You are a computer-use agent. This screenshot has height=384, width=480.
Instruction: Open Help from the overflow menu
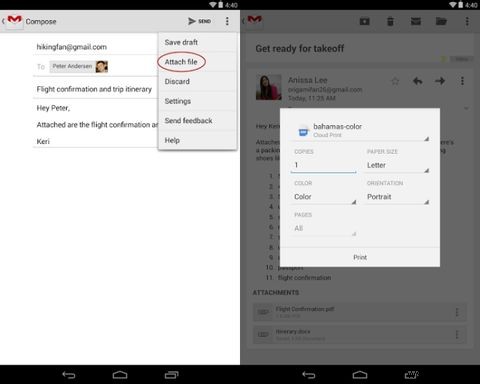[x=197, y=140]
